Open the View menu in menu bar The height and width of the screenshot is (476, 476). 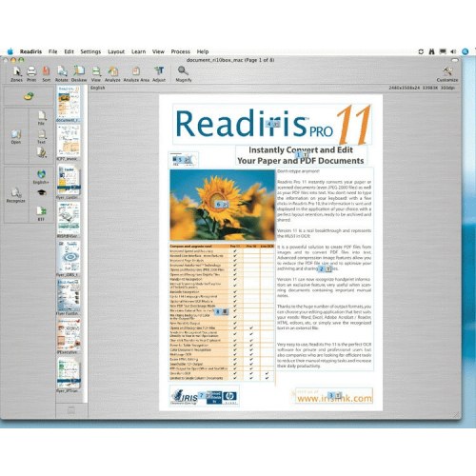[x=158, y=51]
